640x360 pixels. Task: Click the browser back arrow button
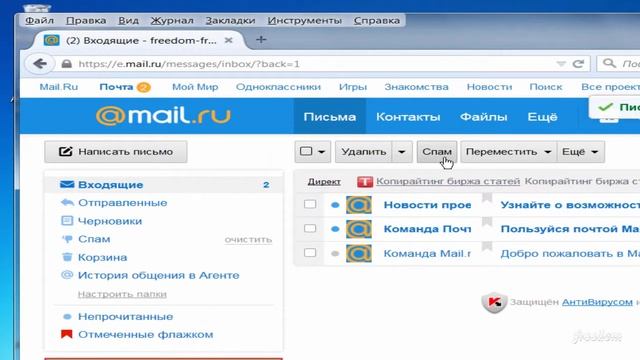point(40,64)
